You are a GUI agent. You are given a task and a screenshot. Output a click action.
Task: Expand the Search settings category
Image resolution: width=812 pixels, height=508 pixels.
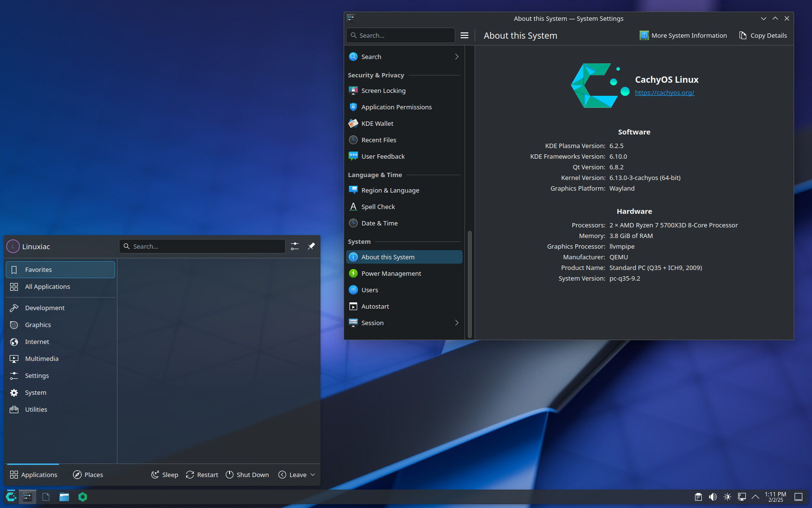pyautogui.click(x=404, y=57)
